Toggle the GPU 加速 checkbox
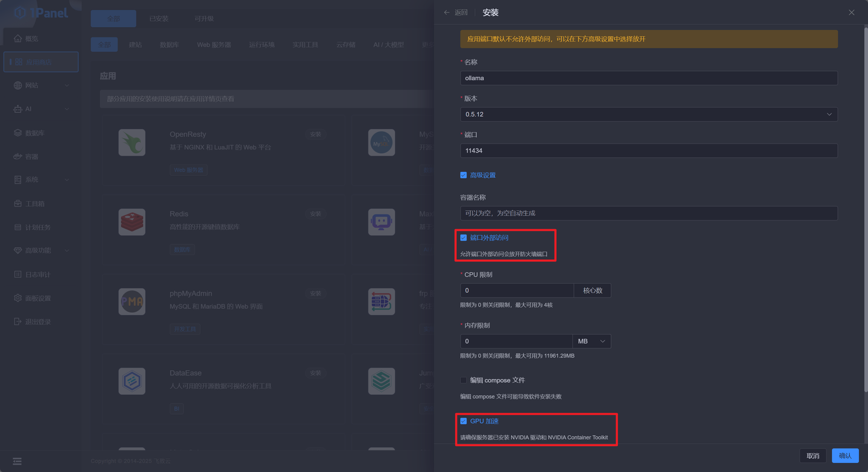 pyautogui.click(x=464, y=421)
